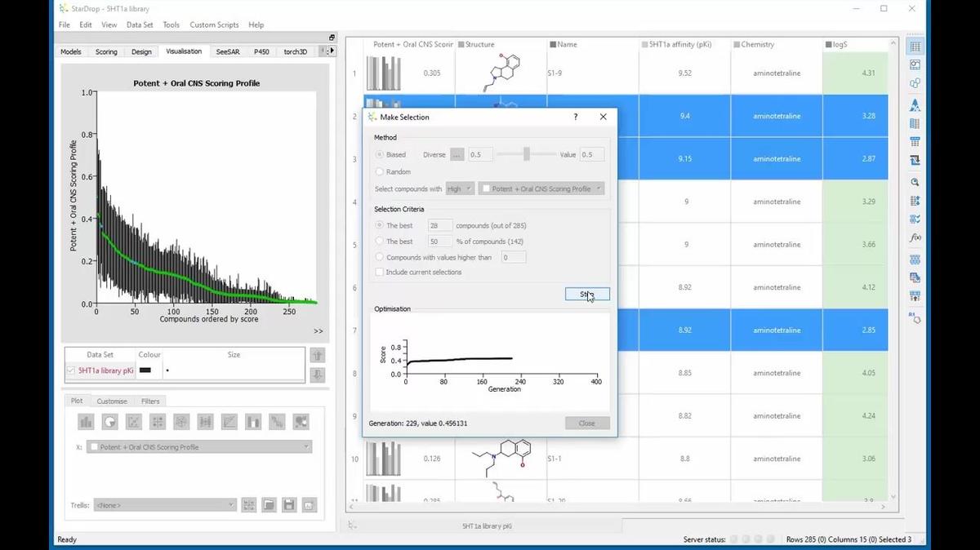Enable Include current selections checkbox
Viewport: 980px width, 550px height.
point(379,273)
